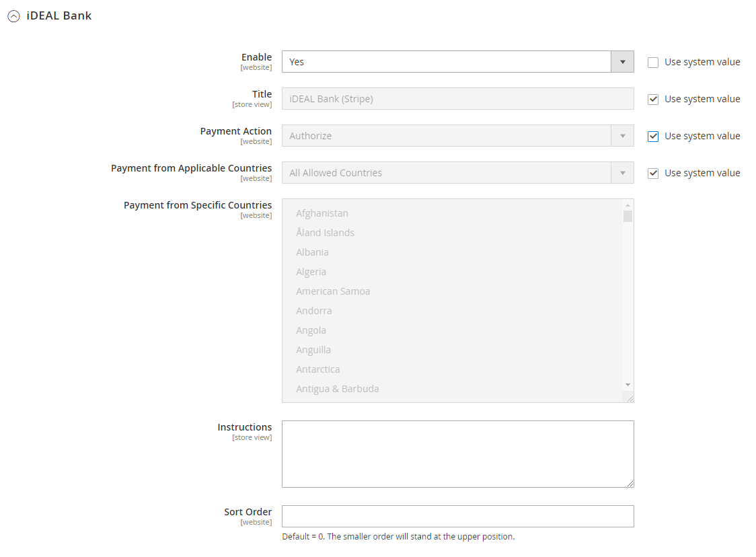
Task: Select Albania in the countries list
Action: (313, 252)
